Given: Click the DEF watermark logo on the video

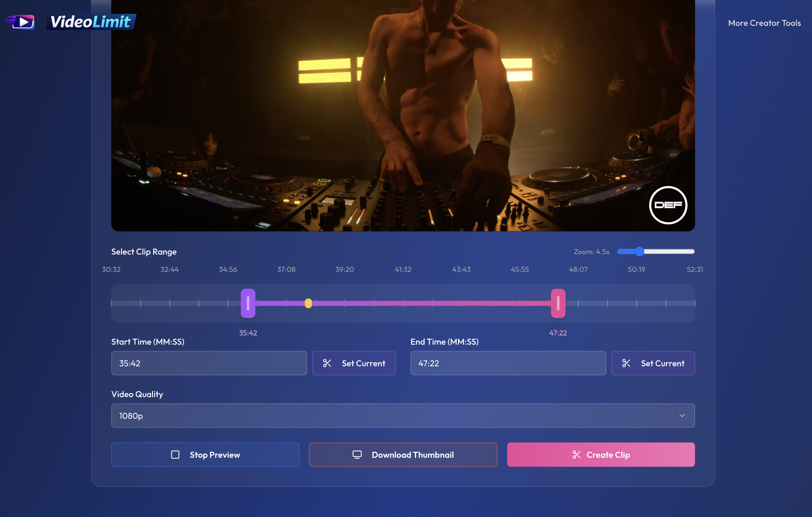Looking at the screenshot, I should tap(668, 205).
